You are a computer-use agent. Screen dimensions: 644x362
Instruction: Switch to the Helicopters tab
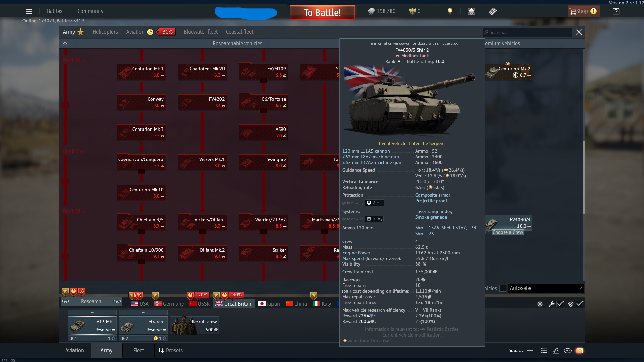[x=105, y=32]
